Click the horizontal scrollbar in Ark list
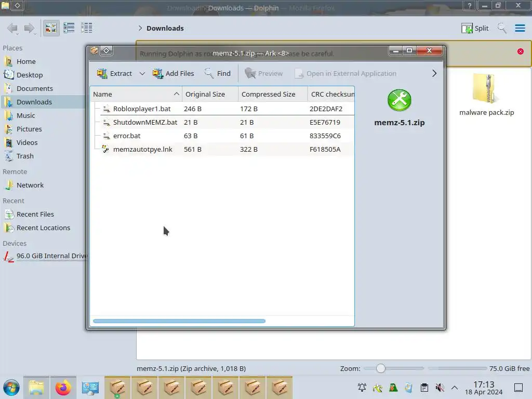 pos(179,321)
